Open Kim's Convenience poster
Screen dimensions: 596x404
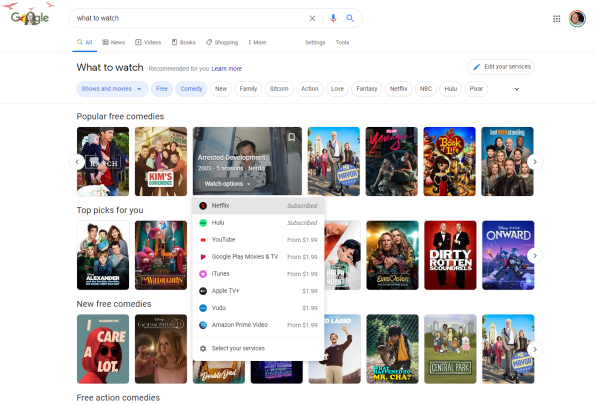161,162
